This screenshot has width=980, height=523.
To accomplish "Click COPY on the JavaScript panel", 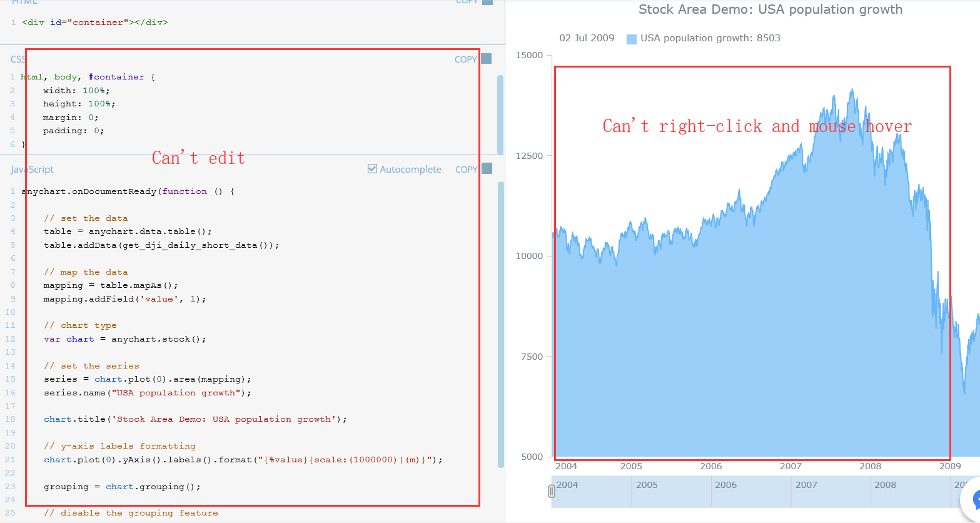I will tap(465, 168).
